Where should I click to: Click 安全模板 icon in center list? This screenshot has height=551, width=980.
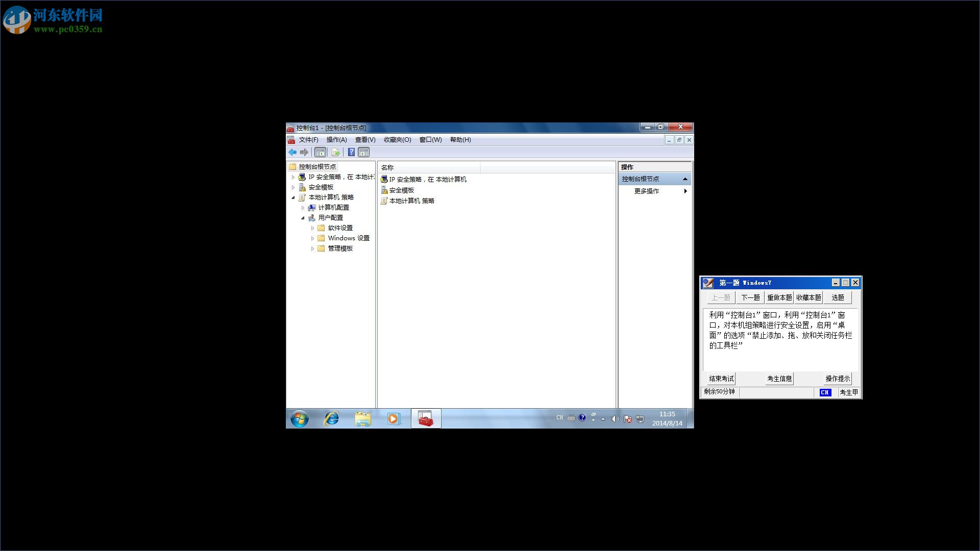(384, 190)
